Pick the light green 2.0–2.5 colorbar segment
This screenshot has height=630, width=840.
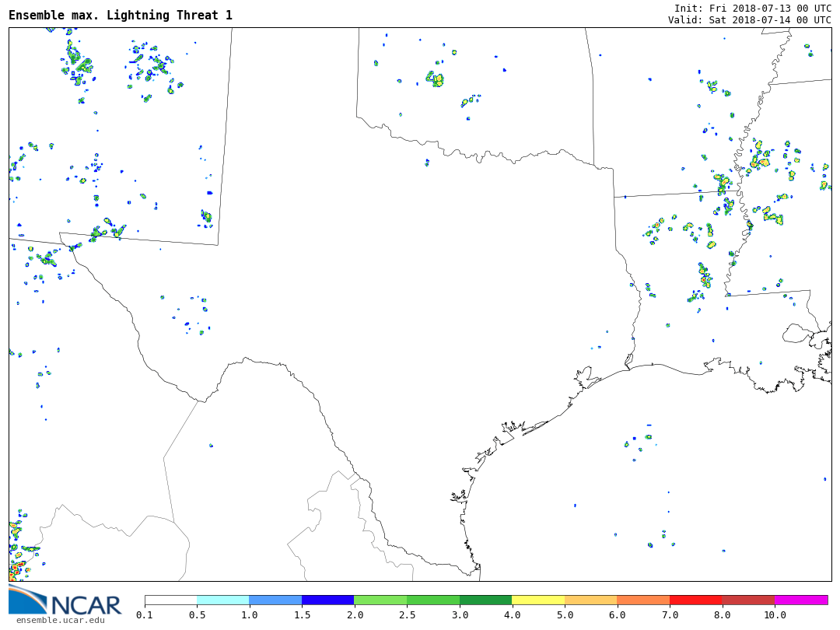[380, 600]
